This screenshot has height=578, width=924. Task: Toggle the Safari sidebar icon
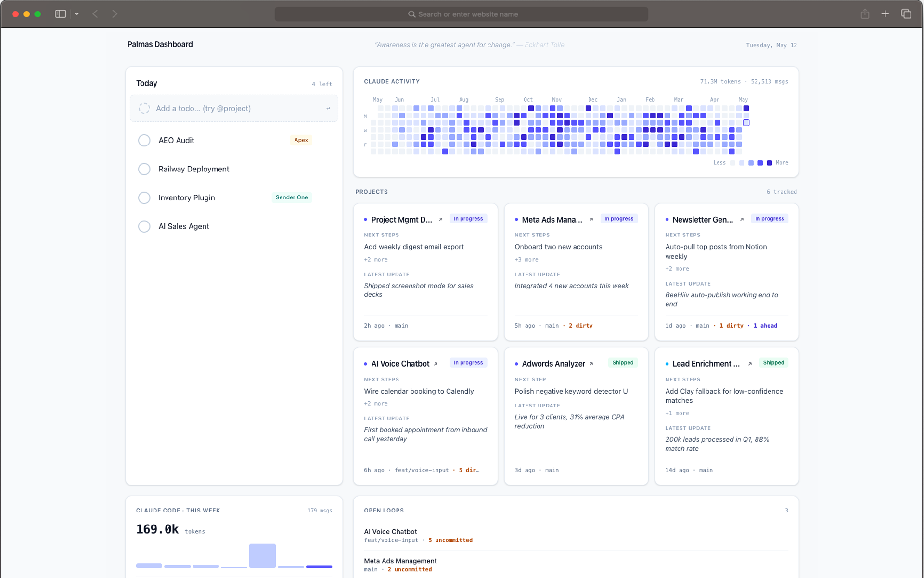(60, 14)
